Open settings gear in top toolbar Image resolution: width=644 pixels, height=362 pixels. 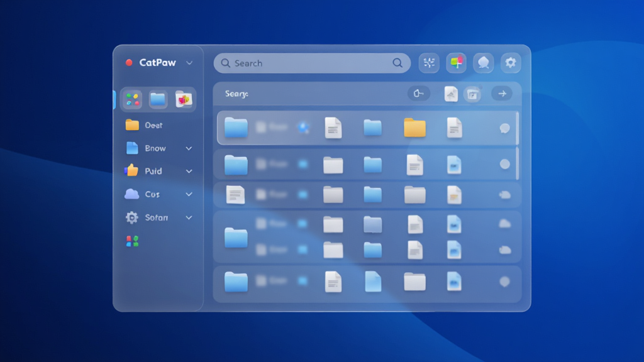point(511,63)
